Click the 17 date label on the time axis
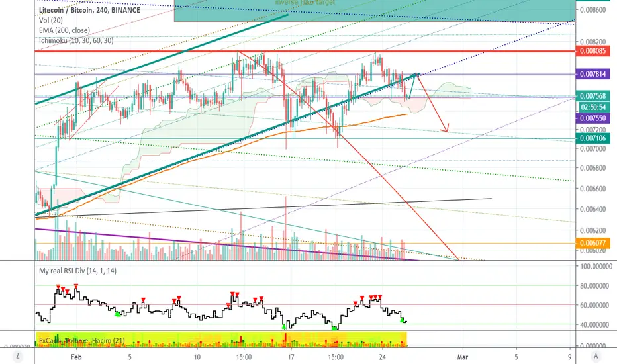 click(291, 357)
